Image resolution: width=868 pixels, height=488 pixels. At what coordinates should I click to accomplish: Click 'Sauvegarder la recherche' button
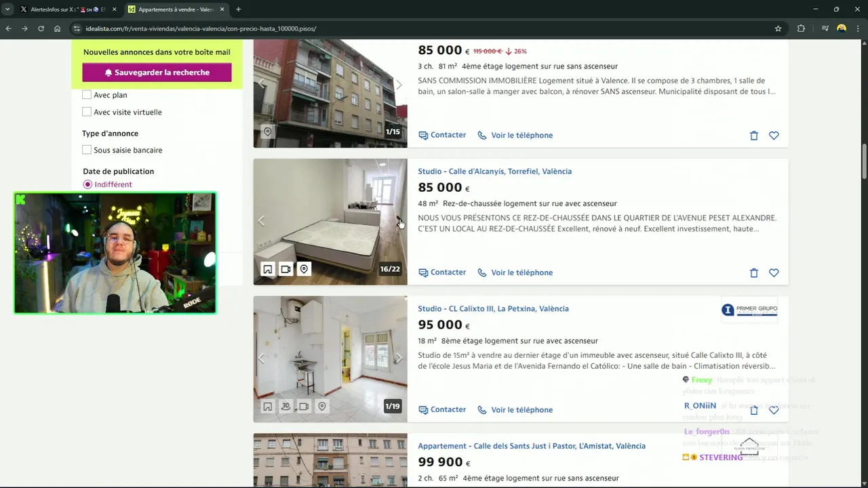tap(157, 73)
